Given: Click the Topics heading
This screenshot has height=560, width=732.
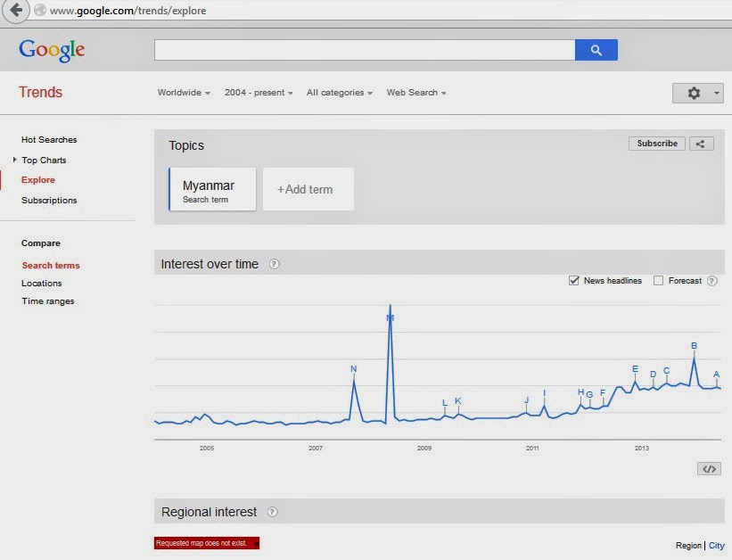Looking at the screenshot, I should click(x=186, y=145).
